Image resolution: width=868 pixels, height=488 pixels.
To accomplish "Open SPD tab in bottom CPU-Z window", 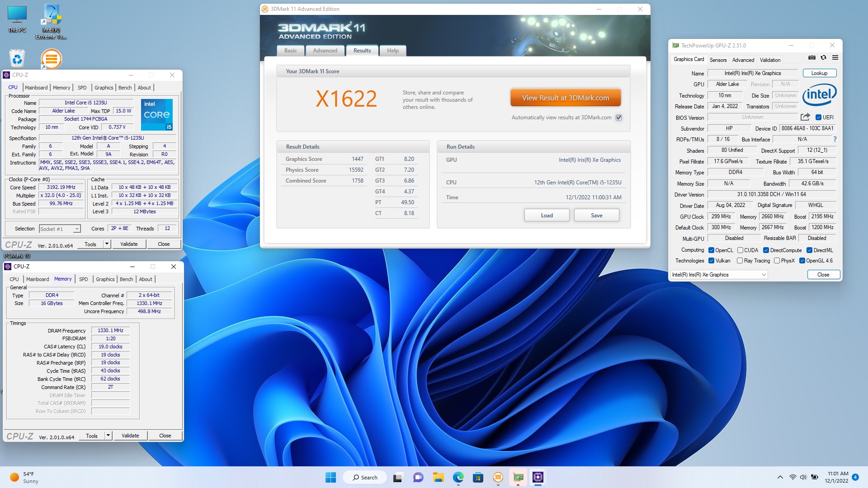I will tap(83, 279).
